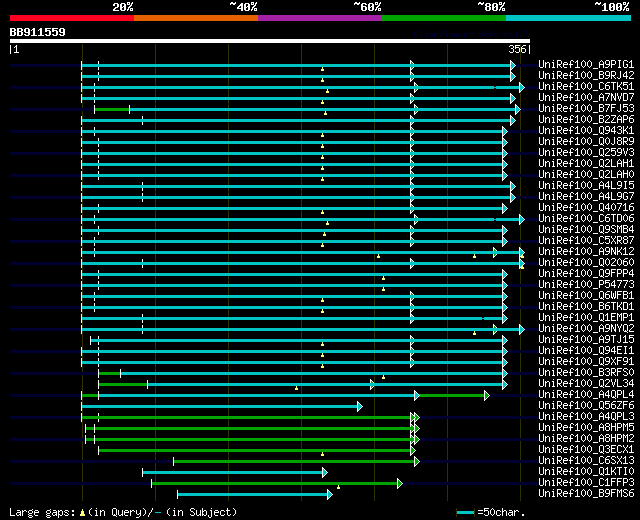640x520 pixels.
Task: Select the UniRef100_Q6WFB1 label
Action: tap(586, 296)
